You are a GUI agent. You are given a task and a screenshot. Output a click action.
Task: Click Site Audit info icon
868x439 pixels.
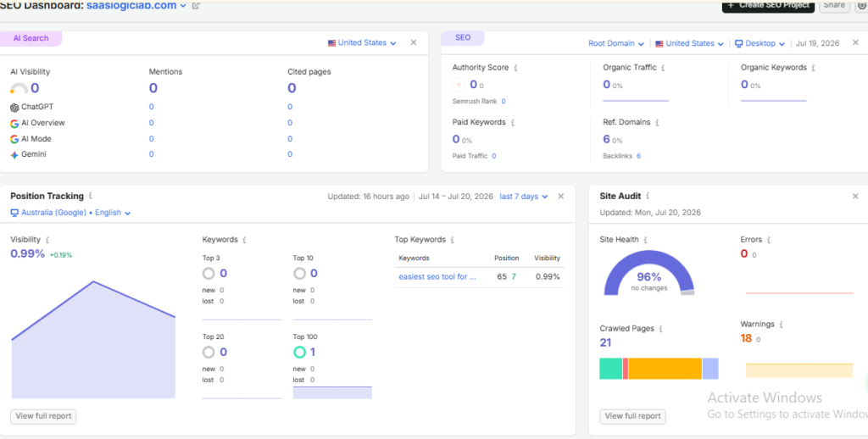648,196
